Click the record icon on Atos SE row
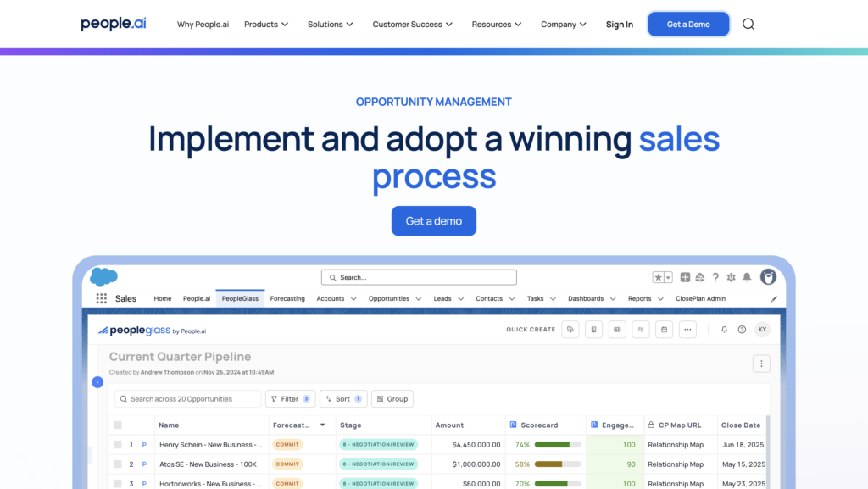Screen dimensions: 868x489 [144, 464]
